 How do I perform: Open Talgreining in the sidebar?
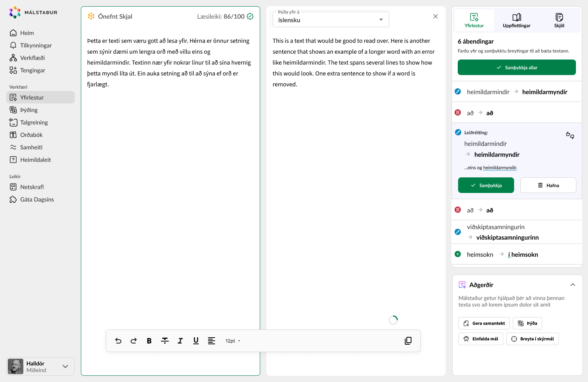pos(40,122)
